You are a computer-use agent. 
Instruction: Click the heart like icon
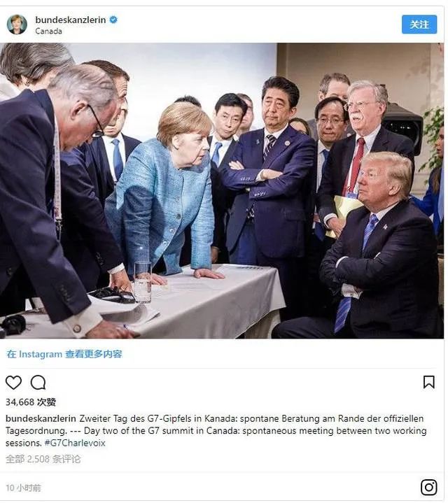[13, 383]
